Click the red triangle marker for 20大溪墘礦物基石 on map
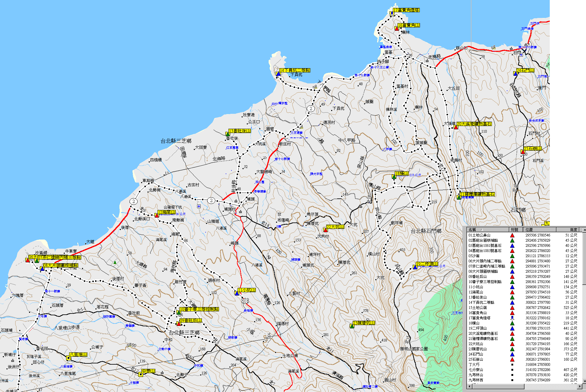The height and width of the screenshot is (392, 586). [x=456, y=127]
